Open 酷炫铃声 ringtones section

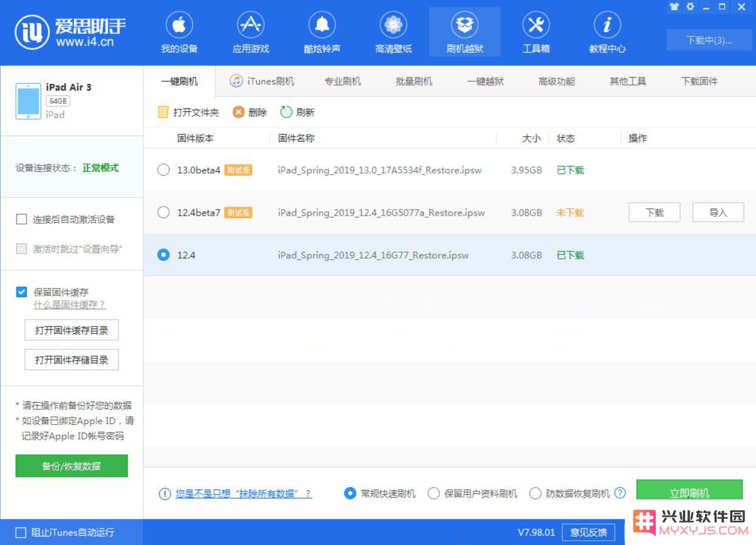coord(322,33)
